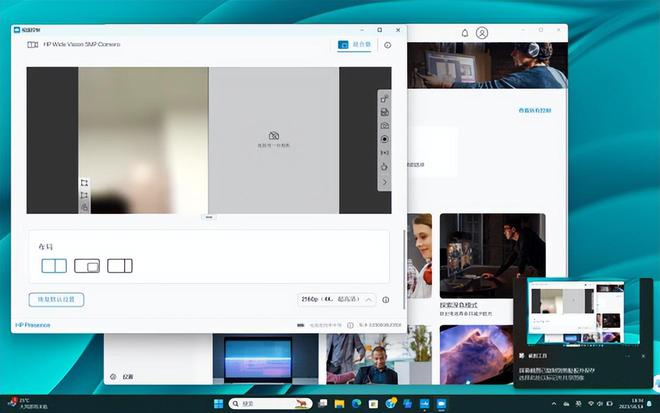Take a photo with the camera icon
This screenshot has width=660, height=413.
[384, 126]
